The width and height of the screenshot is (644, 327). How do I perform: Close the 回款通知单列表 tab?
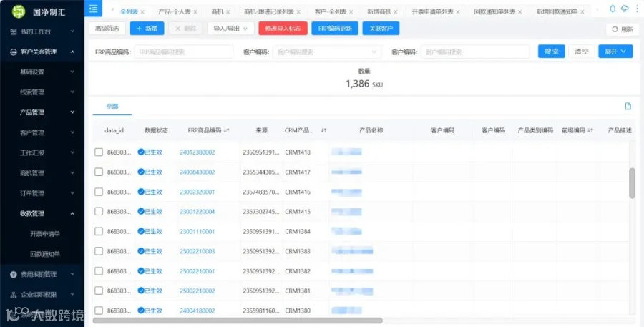[x=520, y=12]
